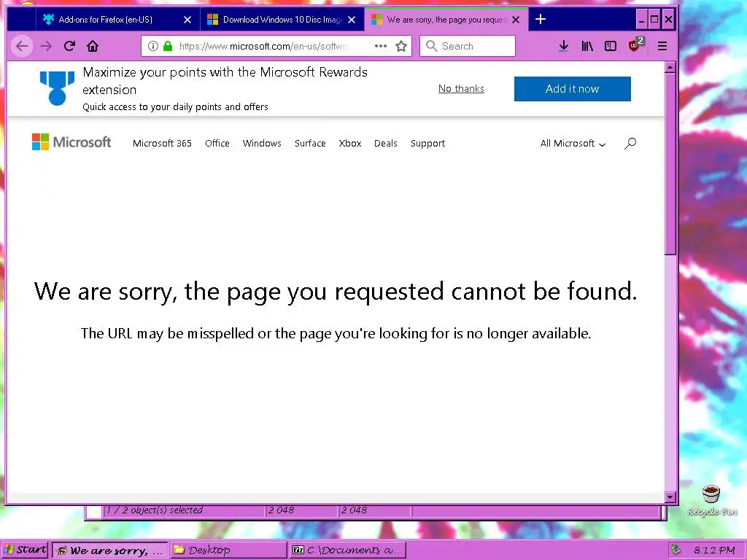Open the Start menu
The image size is (747, 560).
tap(26, 550)
